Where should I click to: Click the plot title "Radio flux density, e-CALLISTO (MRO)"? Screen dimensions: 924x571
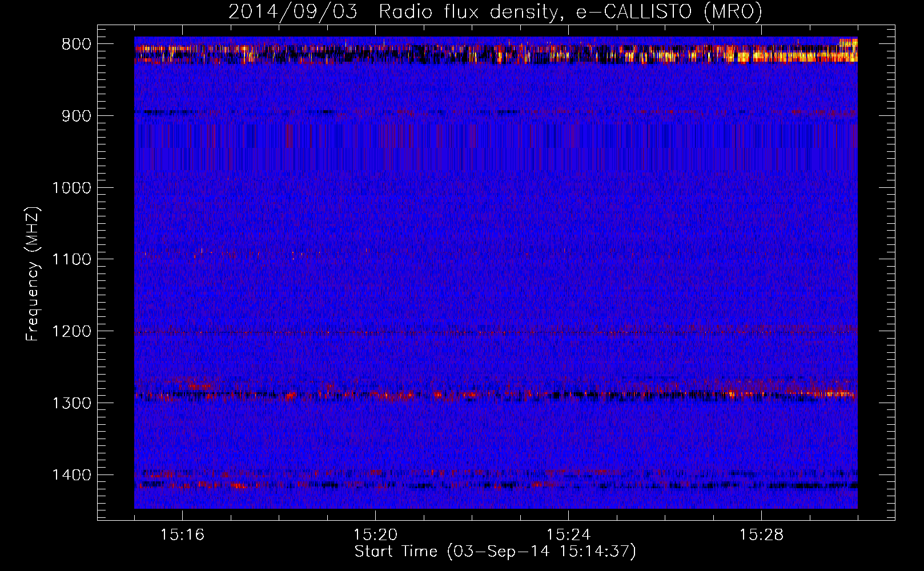pos(571,11)
